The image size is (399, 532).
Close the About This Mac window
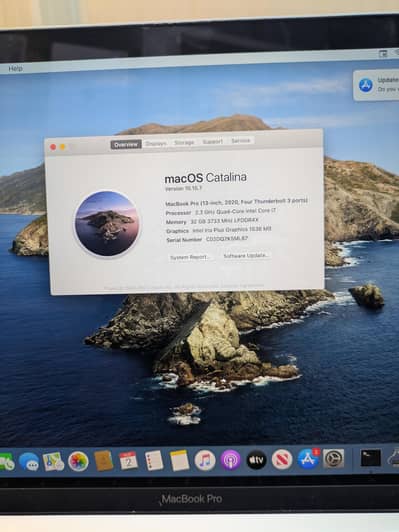point(53,147)
